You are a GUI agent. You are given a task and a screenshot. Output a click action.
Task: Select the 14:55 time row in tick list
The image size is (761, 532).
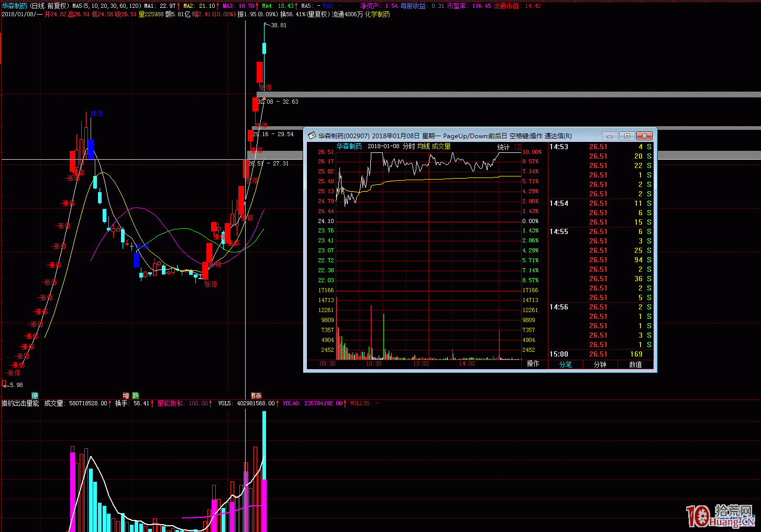point(600,232)
